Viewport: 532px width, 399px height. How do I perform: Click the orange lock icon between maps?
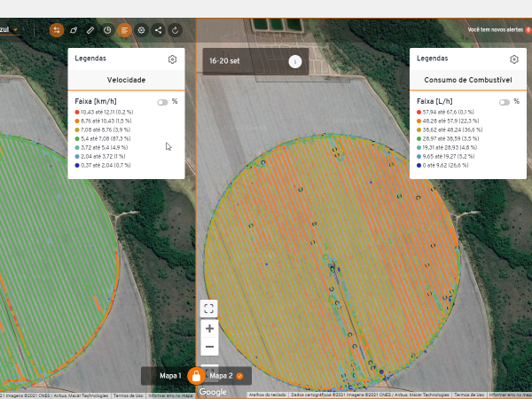[196, 376]
